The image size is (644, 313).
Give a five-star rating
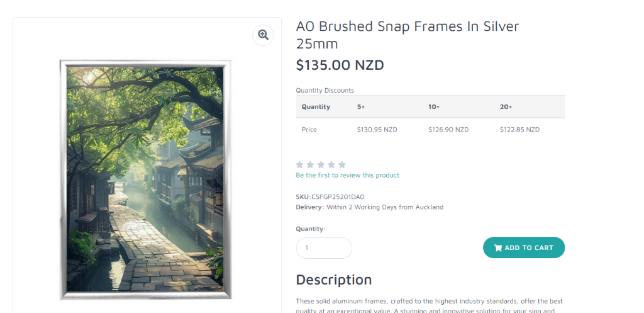tap(342, 165)
